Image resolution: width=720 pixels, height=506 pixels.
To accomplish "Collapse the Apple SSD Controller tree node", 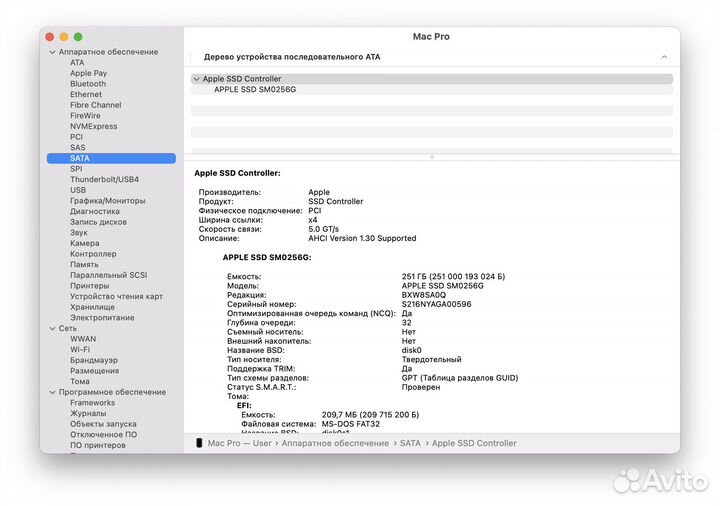I will 197,79.
